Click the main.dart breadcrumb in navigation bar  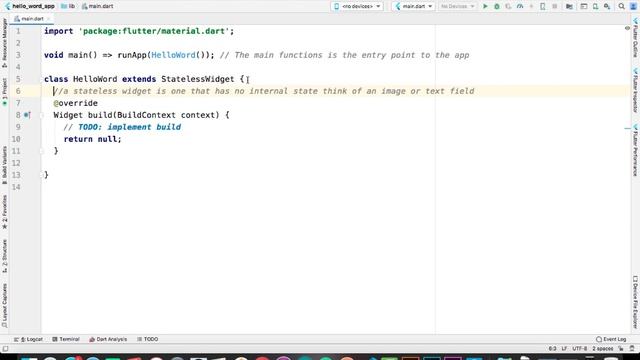click(98, 6)
